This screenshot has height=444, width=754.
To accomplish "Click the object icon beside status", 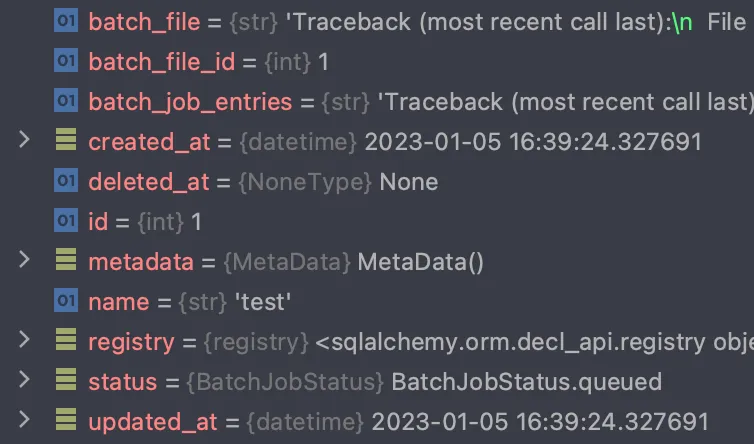I will (x=66, y=380).
